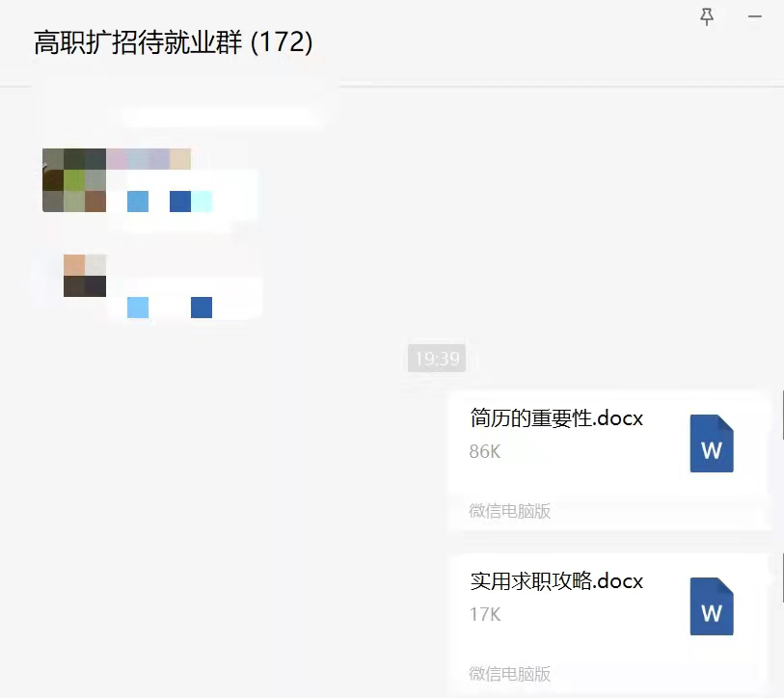This screenshot has height=698, width=784.
Task: Click 微信电脑版 label under 实用求职攻略 file
Action: pyautogui.click(x=509, y=674)
